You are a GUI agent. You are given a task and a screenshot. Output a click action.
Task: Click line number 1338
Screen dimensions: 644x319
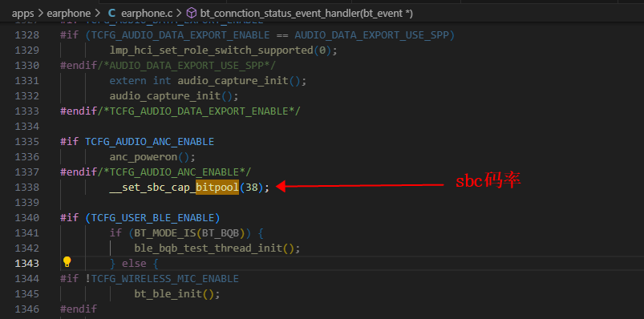pyautogui.click(x=27, y=188)
